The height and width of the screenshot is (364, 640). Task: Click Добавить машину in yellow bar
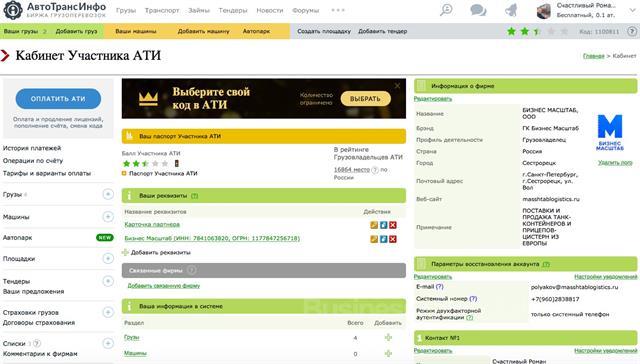203,31
